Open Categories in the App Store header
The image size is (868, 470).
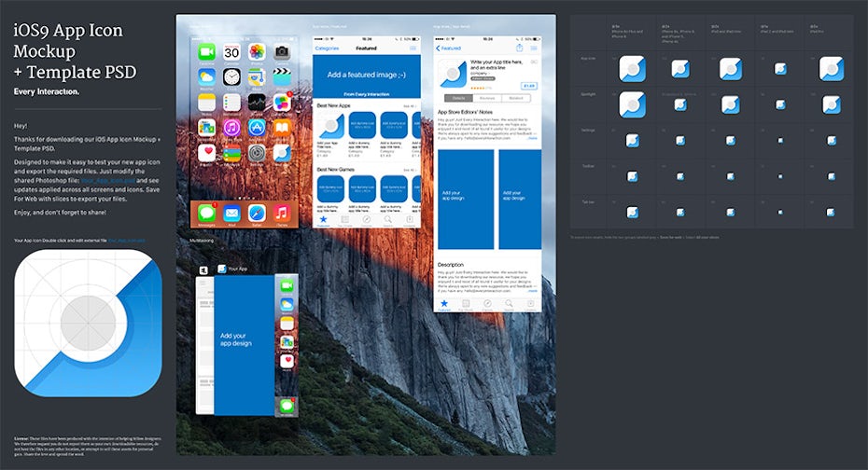327,48
